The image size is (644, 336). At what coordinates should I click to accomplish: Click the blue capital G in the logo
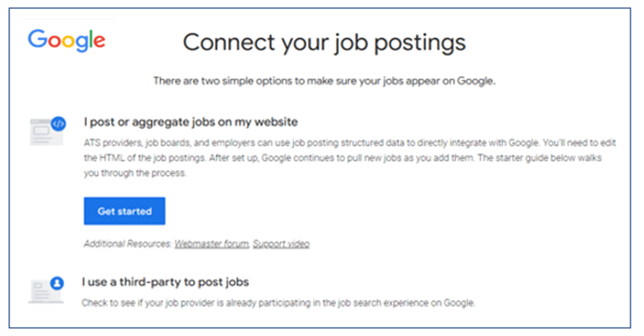coord(38,39)
